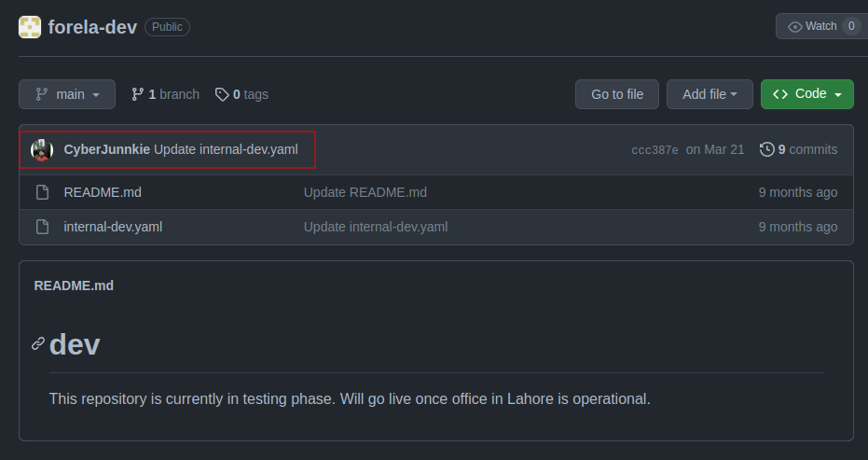
Task: Open the green Code dropdown
Action: click(x=806, y=94)
